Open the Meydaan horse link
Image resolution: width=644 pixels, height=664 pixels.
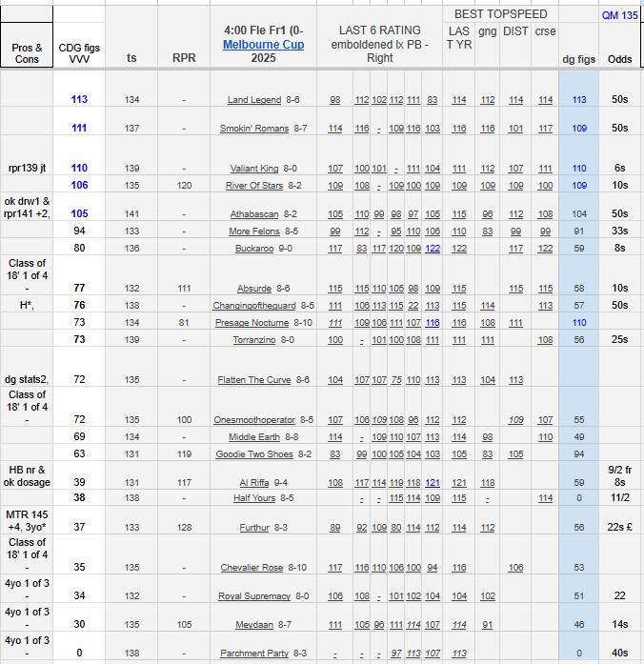pos(254,624)
